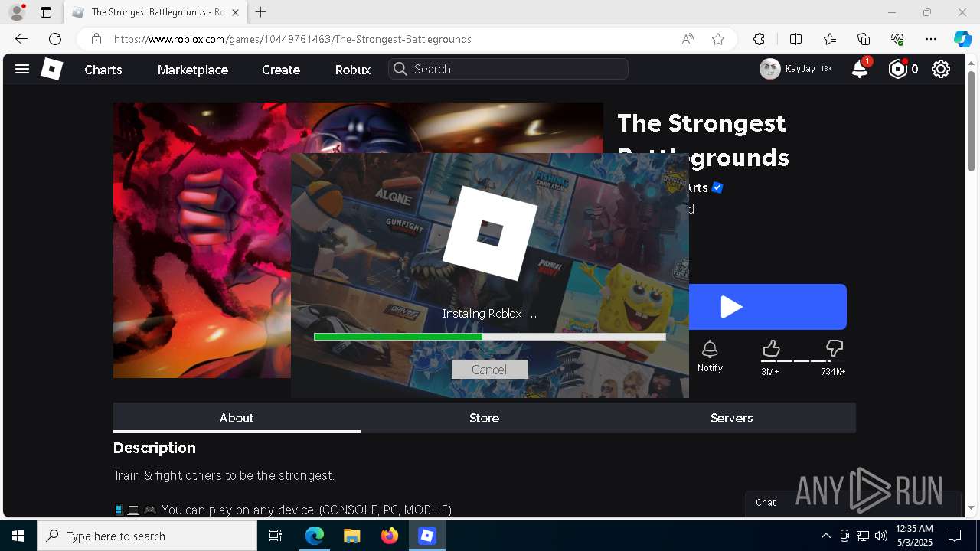Switch to the About tab
980x551 pixels.
click(237, 418)
